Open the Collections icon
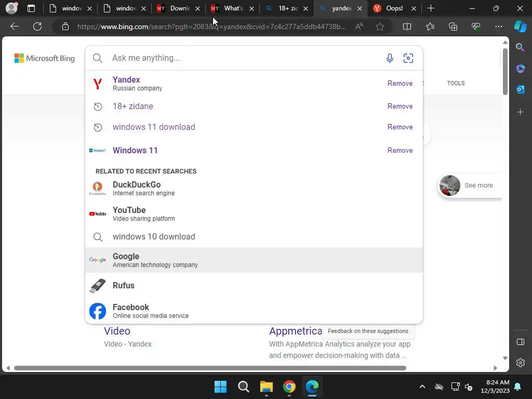 click(453, 26)
